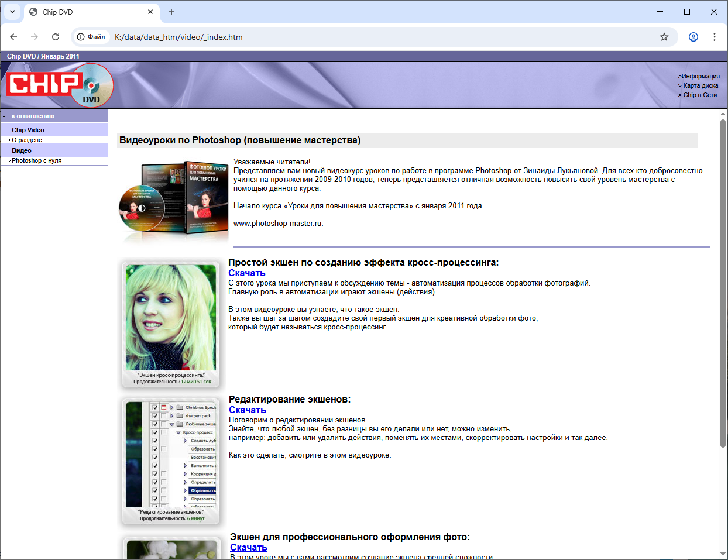Image resolution: width=728 pixels, height=560 pixels.
Task: Click Скачать link for профессионального оформления фото
Action: click(x=249, y=547)
